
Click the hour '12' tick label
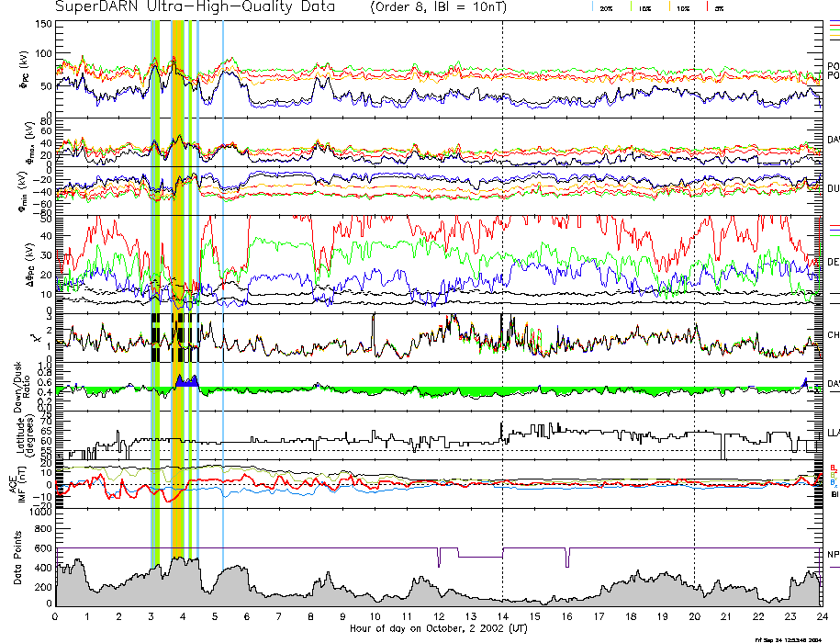(x=439, y=616)
